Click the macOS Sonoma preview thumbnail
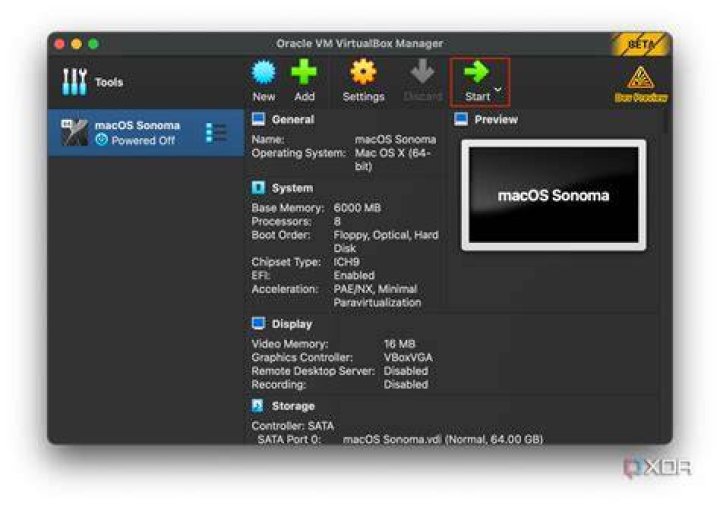The height and width of the screenshot is (507, 720). point(554,195)
